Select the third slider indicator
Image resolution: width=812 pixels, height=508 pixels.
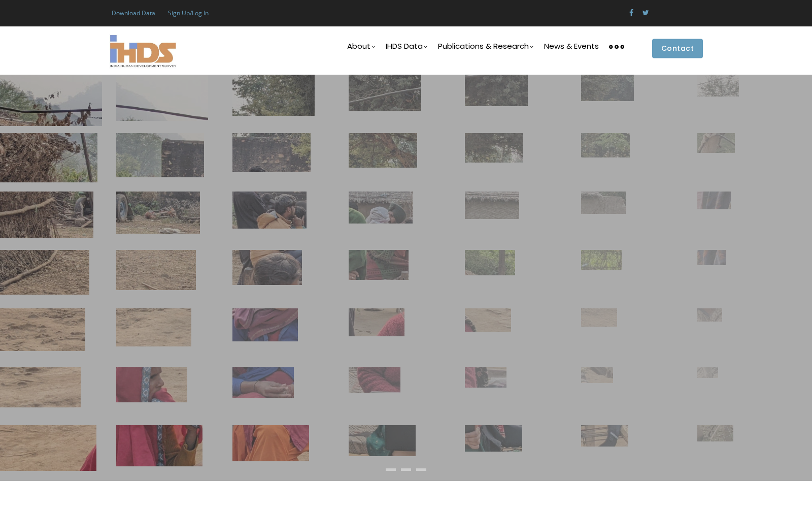[x=421, y=470]
